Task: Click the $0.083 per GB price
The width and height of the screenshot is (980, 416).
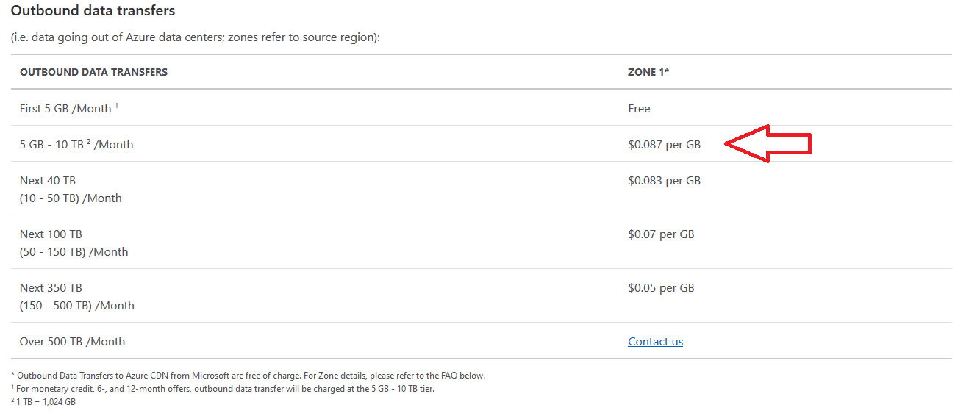Action: (x=664, y=180)
